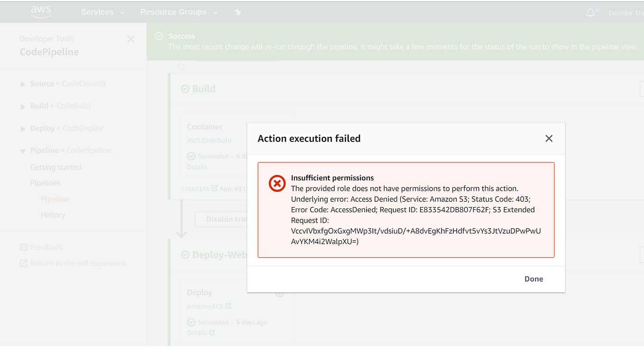The height and width of the screenshot is (349, 644).
Task: Open the Resource Groups dropdown
Action: [x=179, y=12]
